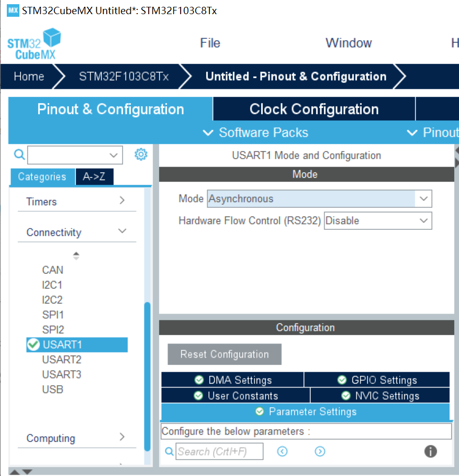Open the User Constants tab

coord(236,395)
